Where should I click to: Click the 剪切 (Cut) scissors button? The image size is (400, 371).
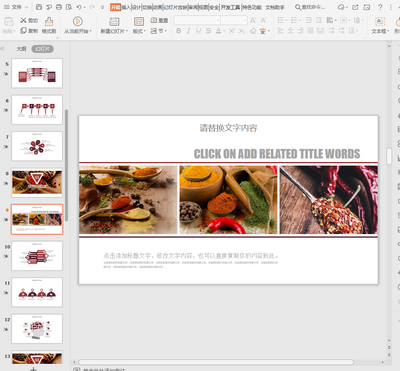[x=29, y=20]
